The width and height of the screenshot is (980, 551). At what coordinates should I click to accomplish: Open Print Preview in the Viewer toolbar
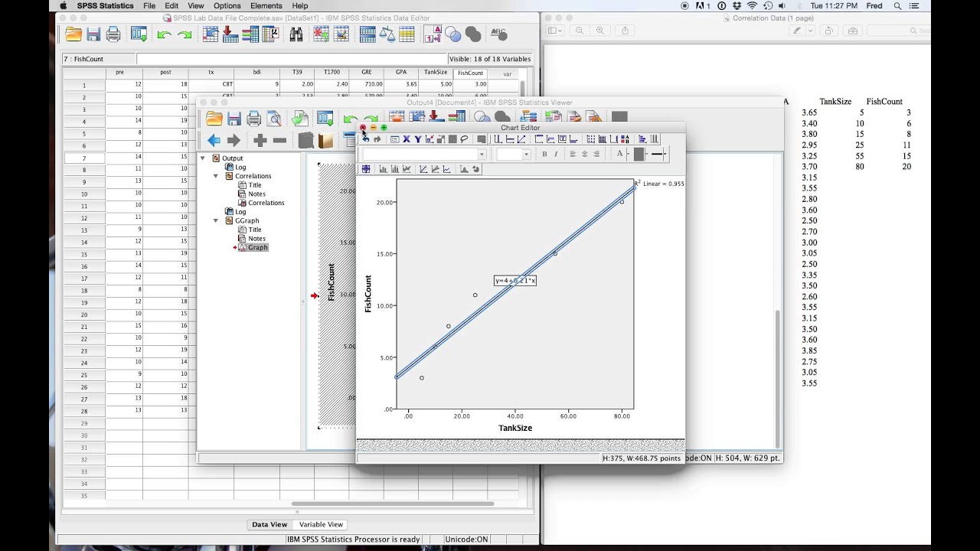(273, 119)
